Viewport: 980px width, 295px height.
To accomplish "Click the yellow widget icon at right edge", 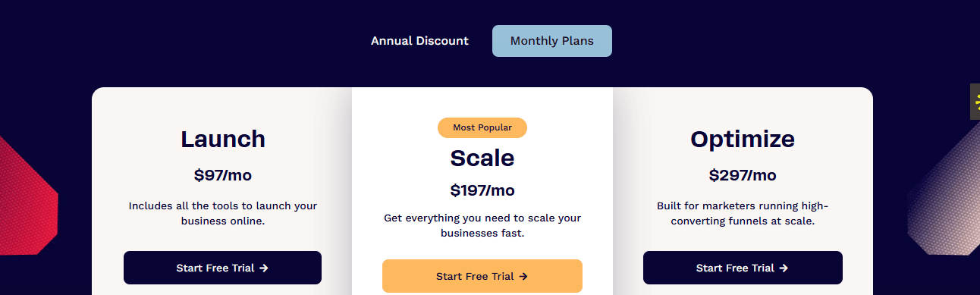I will [975, 102].
